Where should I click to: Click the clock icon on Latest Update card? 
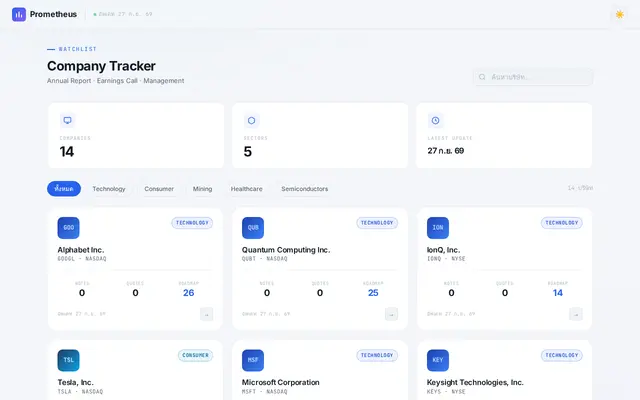point(436,120)
